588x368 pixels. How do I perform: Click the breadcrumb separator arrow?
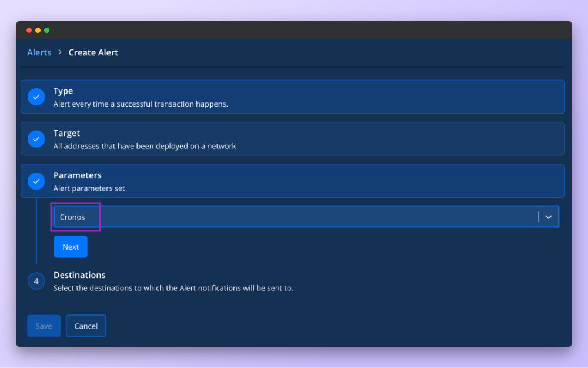pyautogui.click(x=60, y=52)
